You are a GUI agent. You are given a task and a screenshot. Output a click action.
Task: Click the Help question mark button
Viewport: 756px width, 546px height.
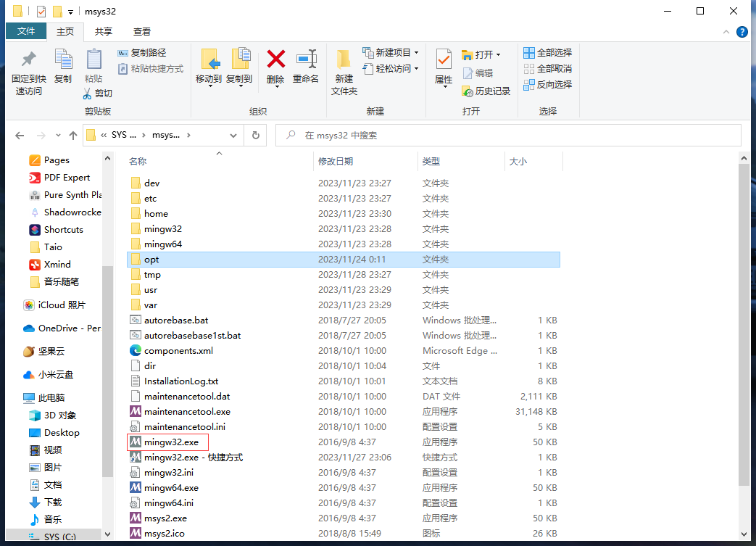point(741,31)
